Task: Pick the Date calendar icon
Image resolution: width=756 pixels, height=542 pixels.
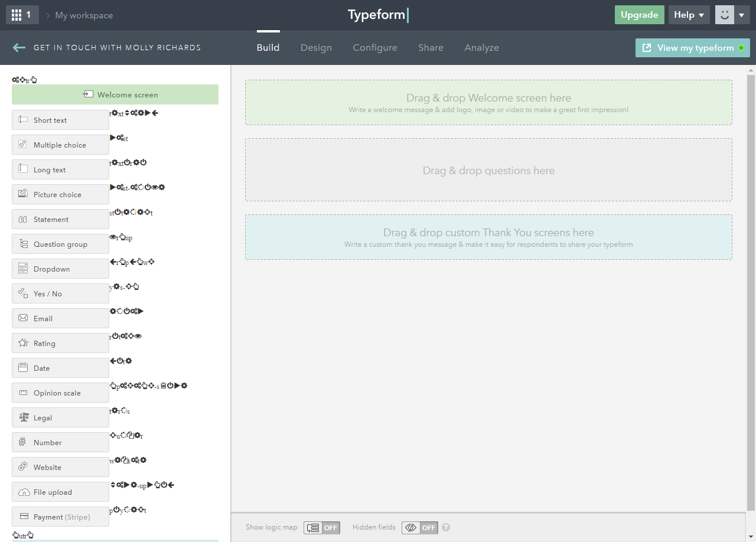Action: coord(23,368)
